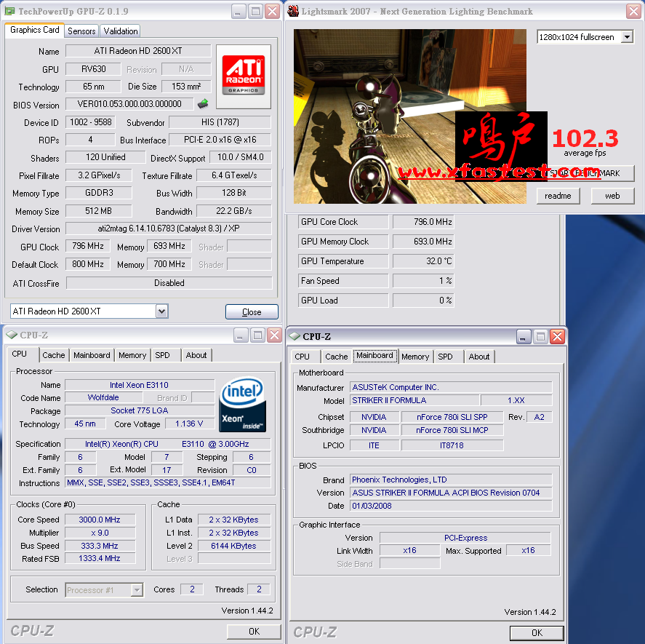Switch to the Sensors tab in GPU-Z
The image size is (645, 644).
pos(81,31)
